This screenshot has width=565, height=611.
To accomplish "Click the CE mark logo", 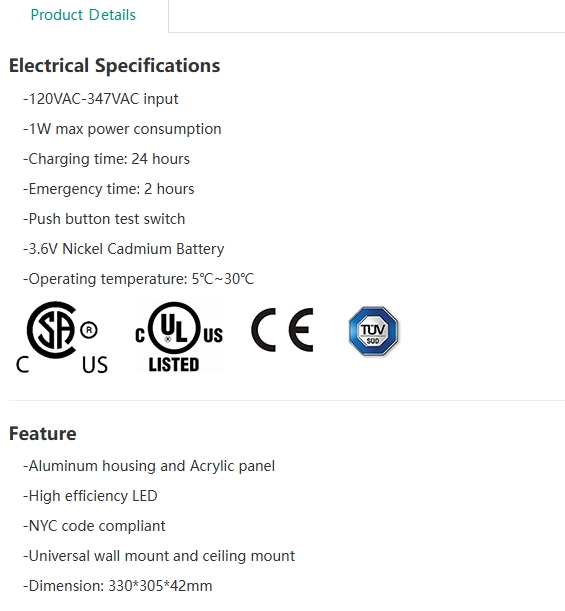I will (282, 330).
